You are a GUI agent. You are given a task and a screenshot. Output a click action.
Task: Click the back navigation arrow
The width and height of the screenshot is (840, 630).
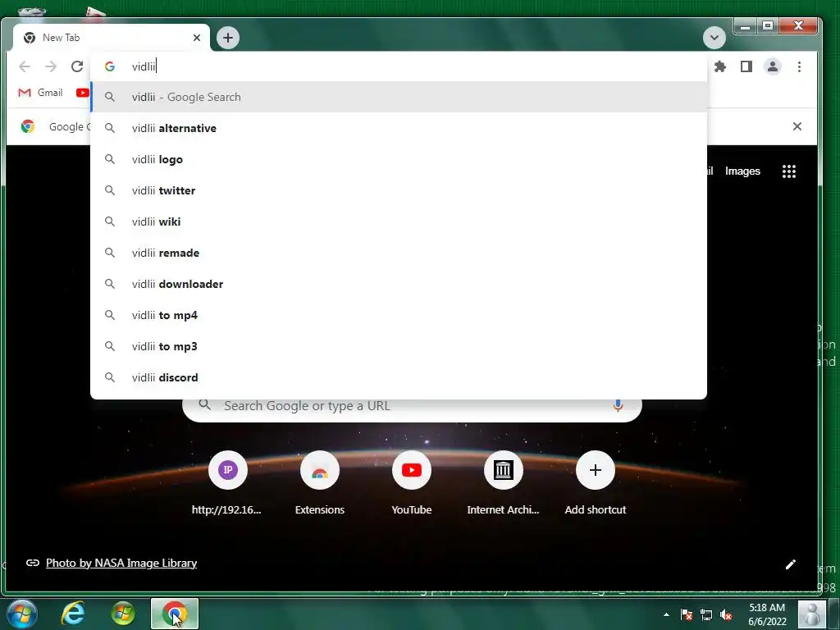[25, 66]
